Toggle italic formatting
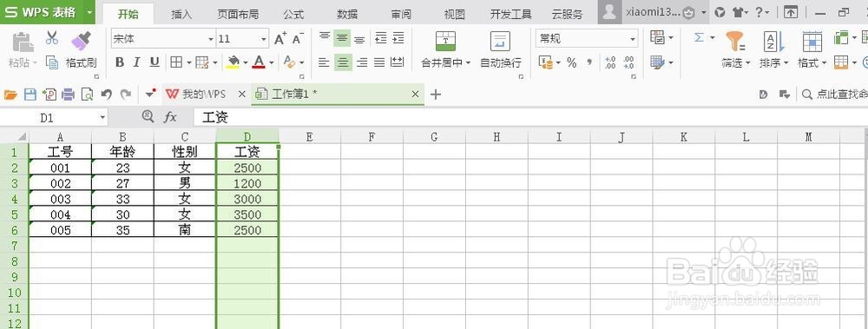Image resolution: width=868 pixels, height=329 pixels. [x=137, y=62]
